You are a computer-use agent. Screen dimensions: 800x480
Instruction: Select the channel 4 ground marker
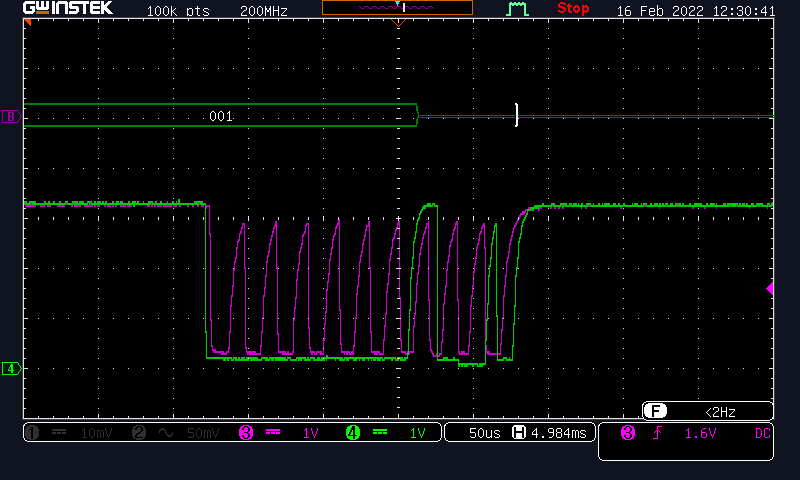point(11,368)
